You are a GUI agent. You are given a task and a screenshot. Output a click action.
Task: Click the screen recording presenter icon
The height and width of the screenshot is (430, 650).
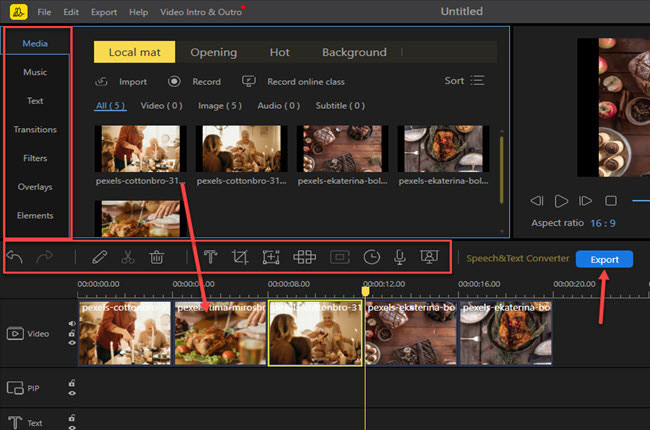429,257
